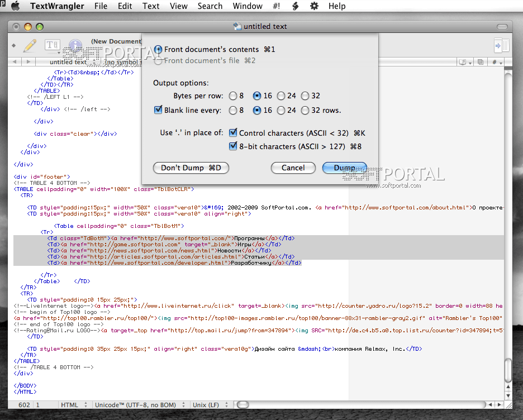Screen dimensions: 523x420
Task: Toggle Control characters (ASCII < 32) checkbox
Action: 233,133
